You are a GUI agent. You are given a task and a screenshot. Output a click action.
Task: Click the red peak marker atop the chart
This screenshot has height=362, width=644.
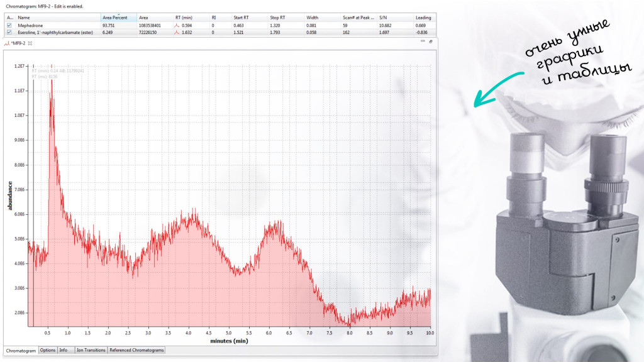pos(52,64)
